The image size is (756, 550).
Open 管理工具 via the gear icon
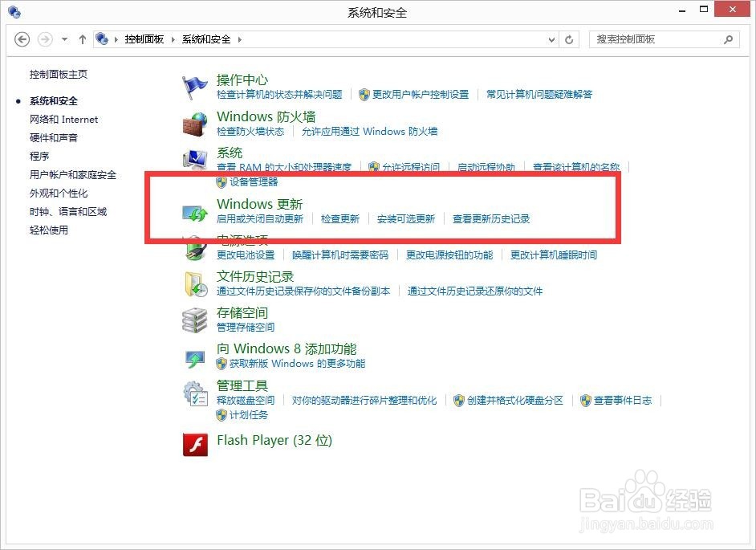coord(194,391)
